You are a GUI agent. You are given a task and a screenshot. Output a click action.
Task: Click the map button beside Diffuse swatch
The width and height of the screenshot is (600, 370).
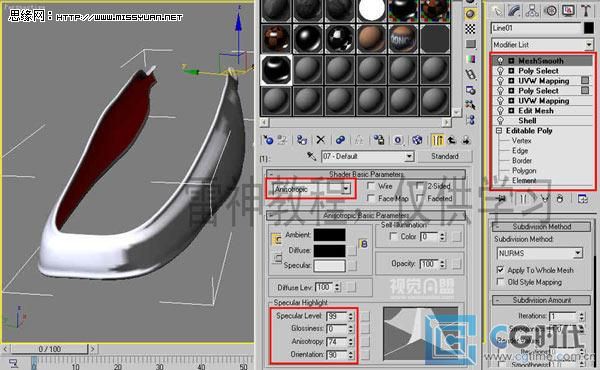tap(352, 251)
